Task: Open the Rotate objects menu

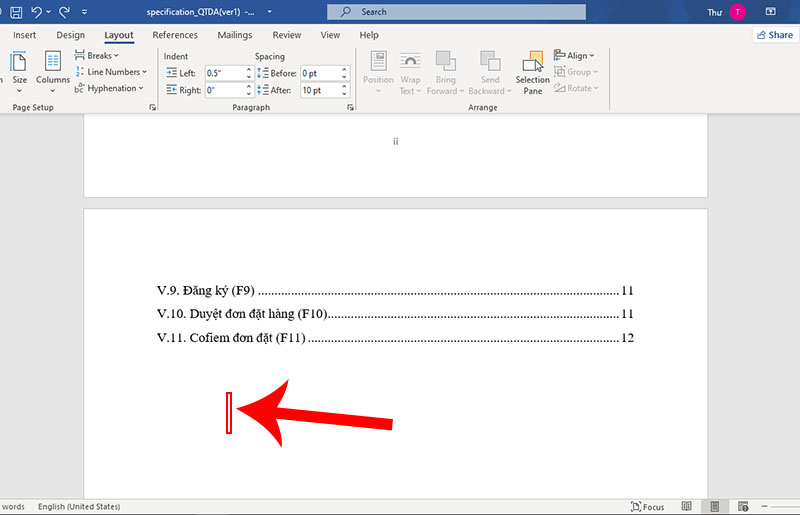Action: tap(576, 88)
